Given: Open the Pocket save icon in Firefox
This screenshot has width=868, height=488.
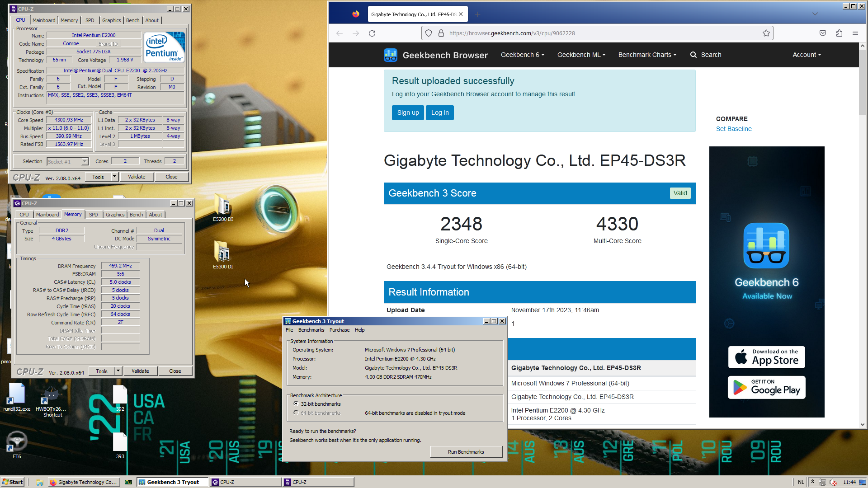Looking at the screenshot, I should pos(823,33).
